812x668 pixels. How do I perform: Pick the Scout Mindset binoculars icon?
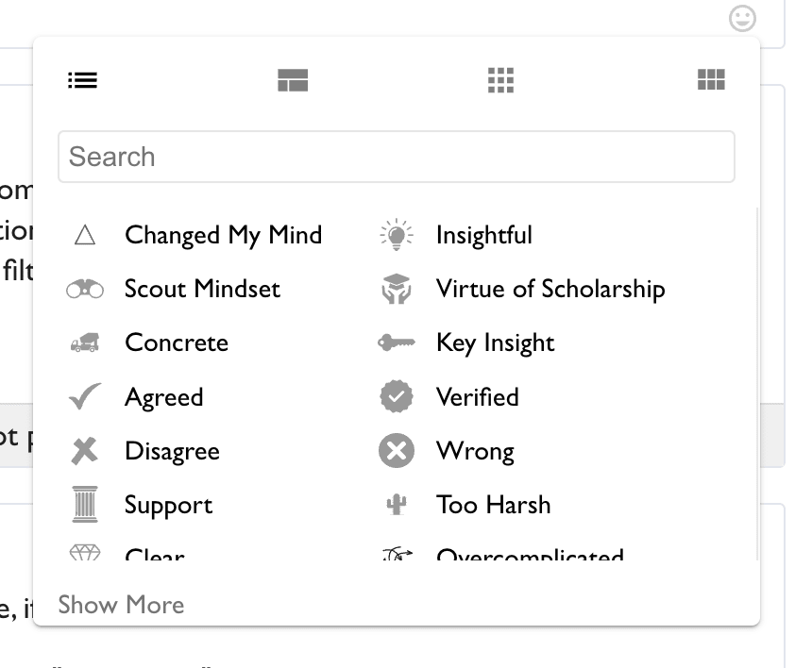pyautogui.click(x=85, y=289)
